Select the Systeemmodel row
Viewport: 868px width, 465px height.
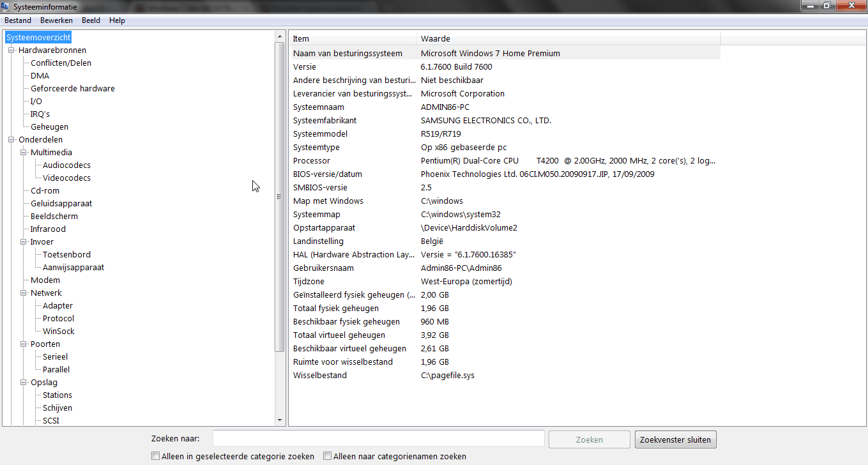click(x=505, y=134)
